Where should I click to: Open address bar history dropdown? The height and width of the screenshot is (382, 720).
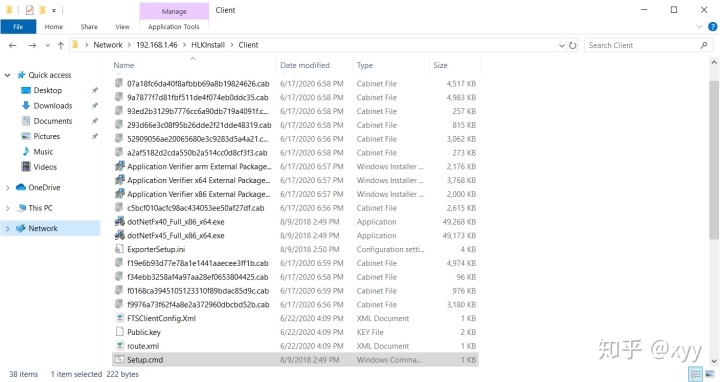pyautogui.click(x=562, y=45)
